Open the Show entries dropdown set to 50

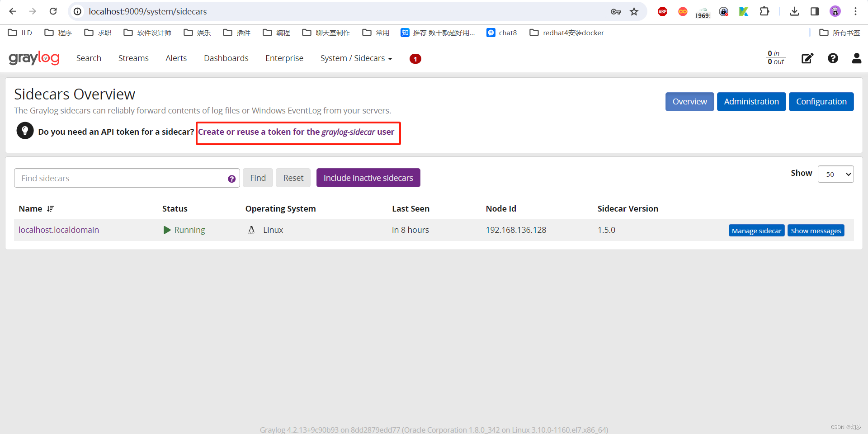point(835,174)
